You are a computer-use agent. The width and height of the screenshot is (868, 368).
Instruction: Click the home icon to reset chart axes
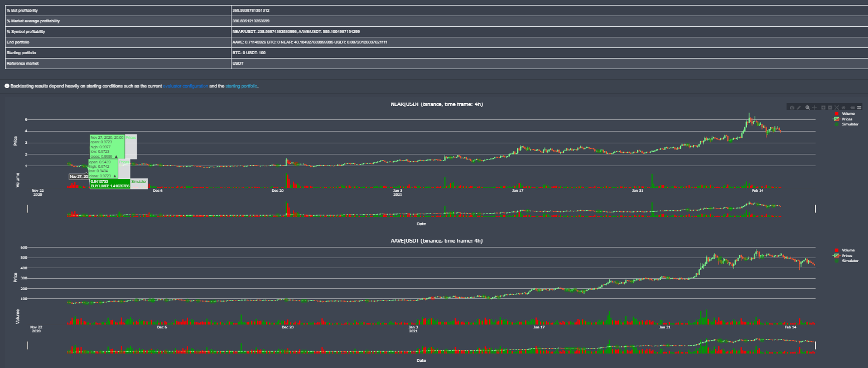[843, 108]
